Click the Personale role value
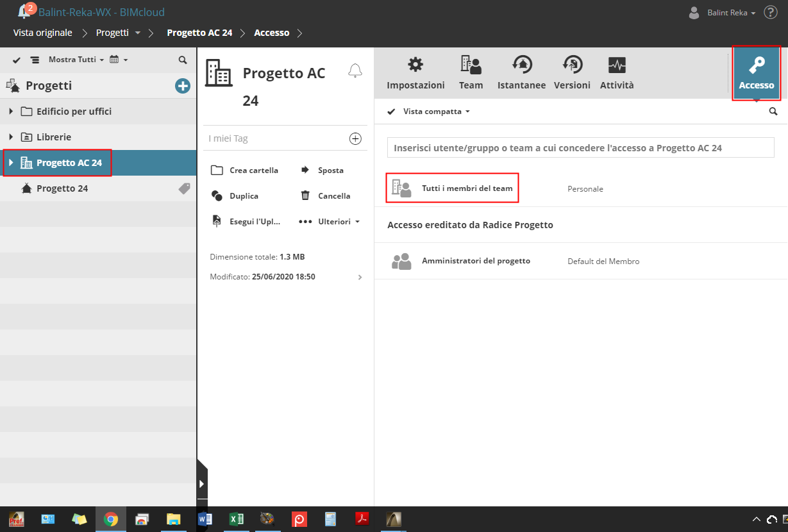788x532 pixels. tap(585, 189)
